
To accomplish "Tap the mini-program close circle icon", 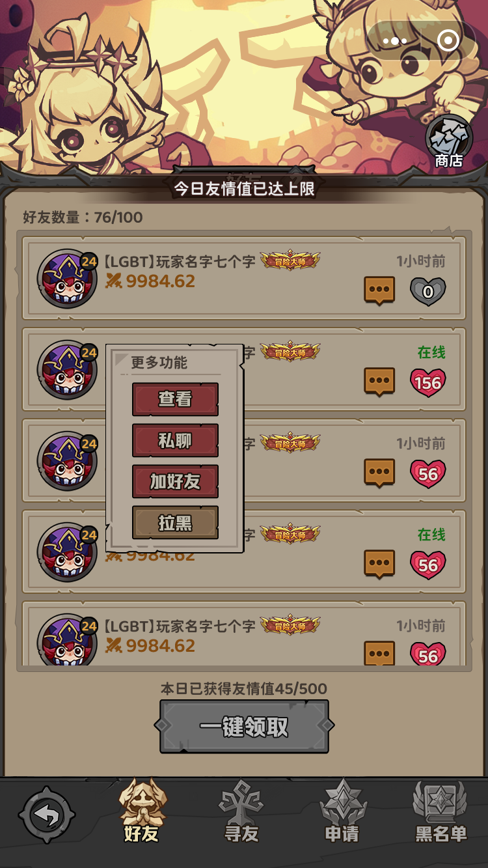I will 448,41.
